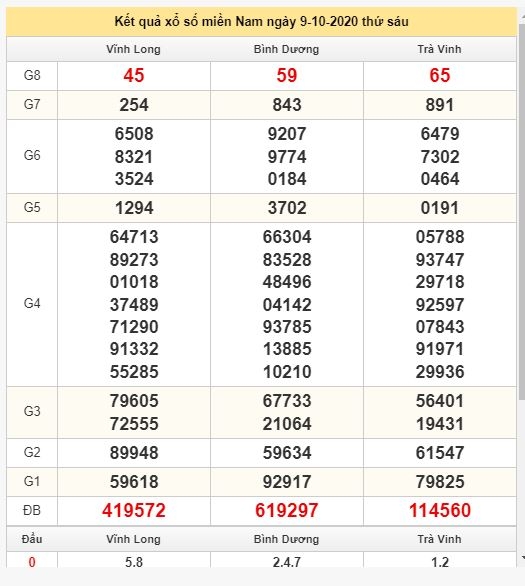Click Bình Dương G7 number 843
The image size is (525, 586).
click(x=287, y=105)
